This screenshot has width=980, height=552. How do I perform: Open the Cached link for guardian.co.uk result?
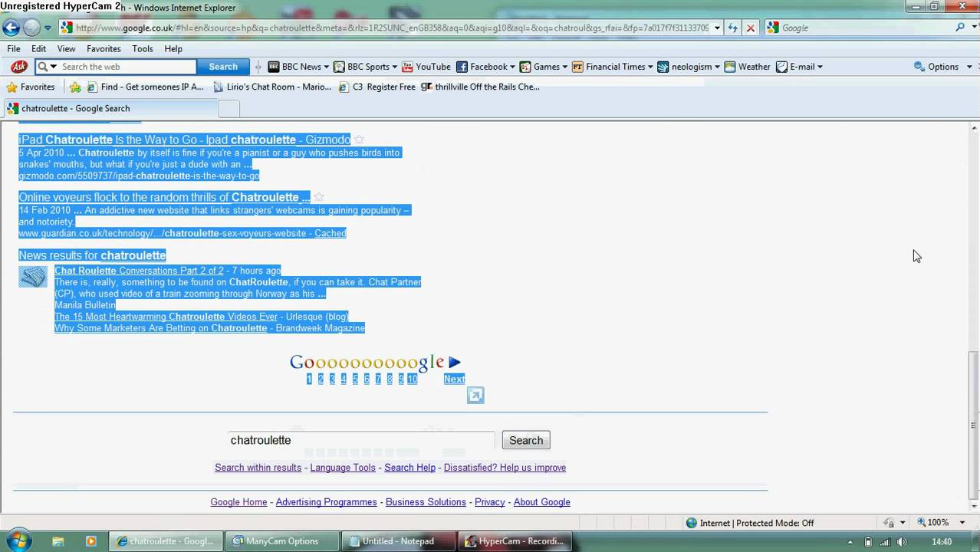click(x=330, y=233)
